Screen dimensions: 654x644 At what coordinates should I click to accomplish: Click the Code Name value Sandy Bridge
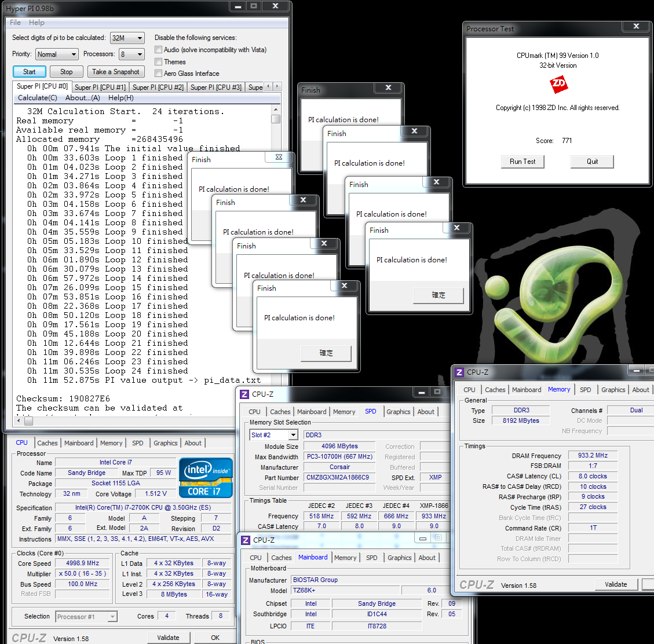coord(86,473)
